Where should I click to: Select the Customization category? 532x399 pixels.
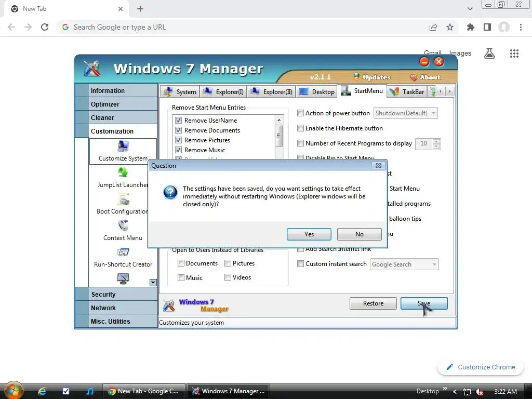[116, 131]
